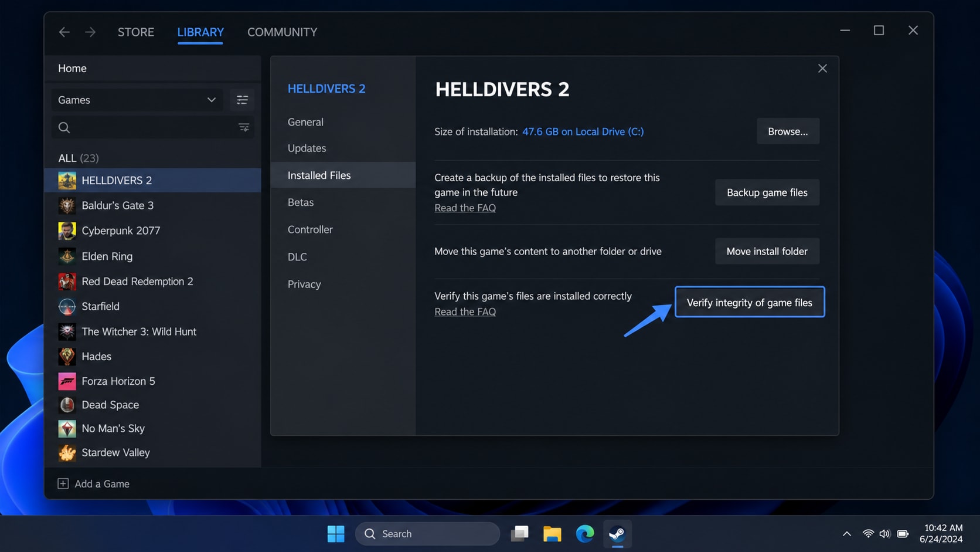Image resolution: width=980 pixels, height=552 pixels.
Task: Click the Cyberpunk 2077 game icon
Action: point(67,231)
